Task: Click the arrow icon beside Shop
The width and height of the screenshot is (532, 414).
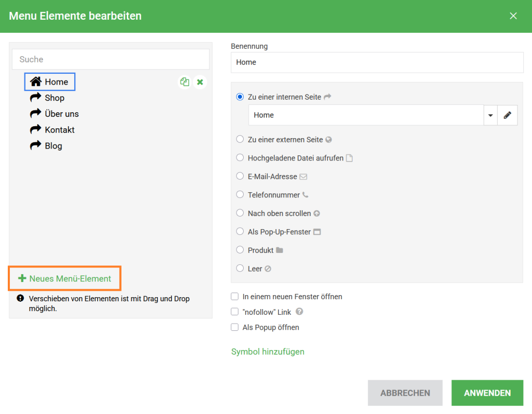Action: 35,98
